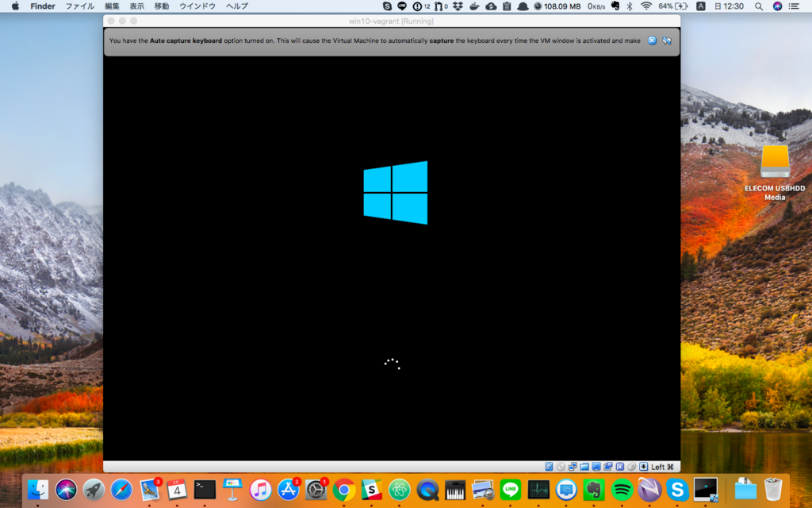
Task: Open Terminal from the Dock
Action: coord(205,489)
